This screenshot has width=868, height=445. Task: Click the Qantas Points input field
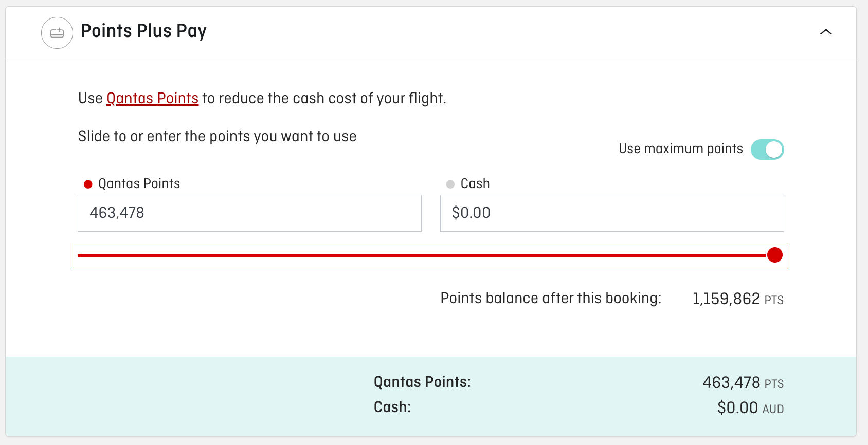click(249, 213)
